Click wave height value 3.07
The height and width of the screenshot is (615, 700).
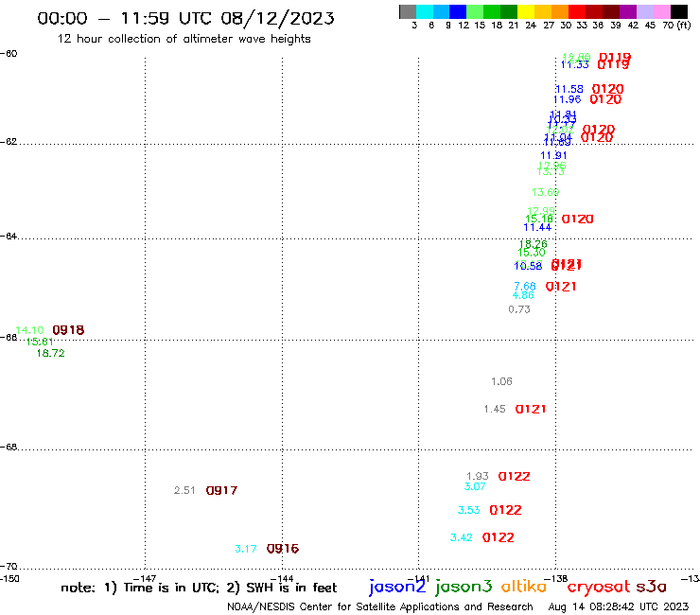475,486
